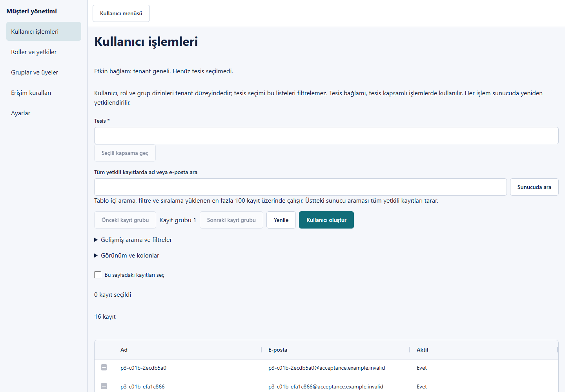Click name cell p3-c01b-2ecdb5a0
Image resolution: width=565 pixels, height=392 pixels.
(143, 368)
